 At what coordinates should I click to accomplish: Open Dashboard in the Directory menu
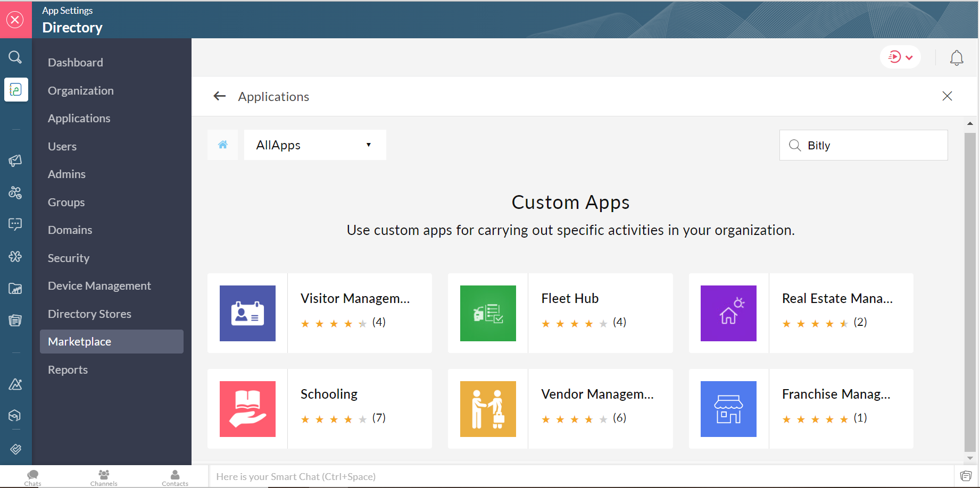point(76,63)
